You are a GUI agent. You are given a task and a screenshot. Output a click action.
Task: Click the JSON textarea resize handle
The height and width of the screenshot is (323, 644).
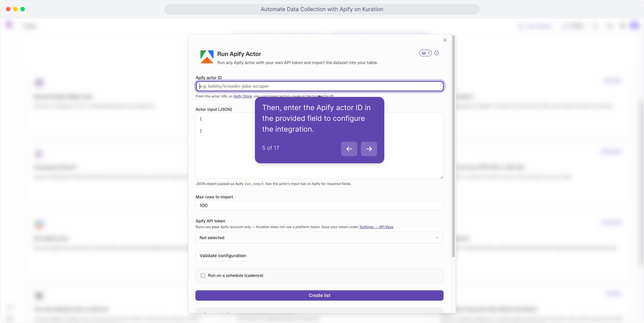point(442,177)
